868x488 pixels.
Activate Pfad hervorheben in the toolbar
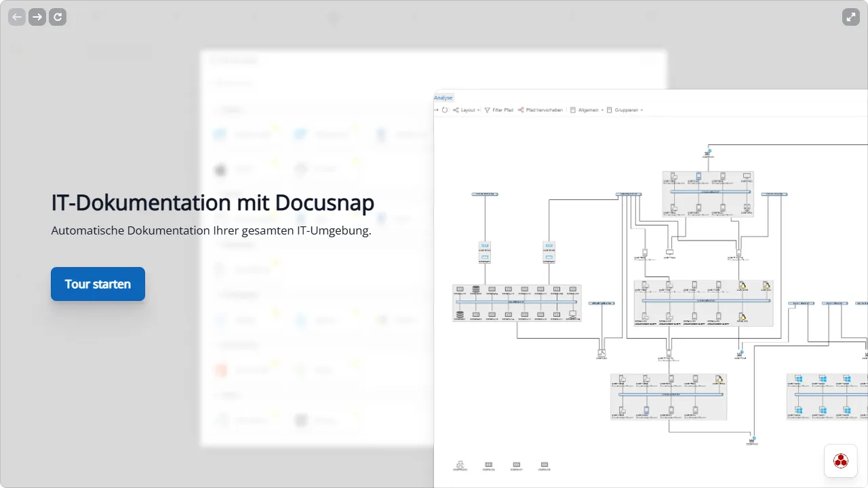[x=540, y=110]
